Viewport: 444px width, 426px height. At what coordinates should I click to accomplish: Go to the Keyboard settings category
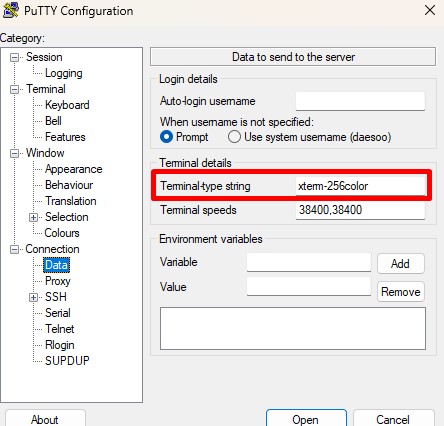coord(67,105)
